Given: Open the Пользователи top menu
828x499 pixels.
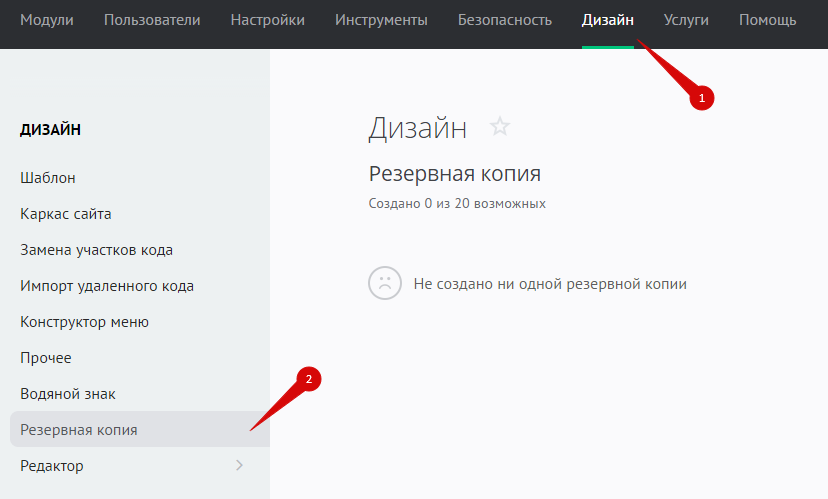Looking at the screenshot, I should click(152, 20).
